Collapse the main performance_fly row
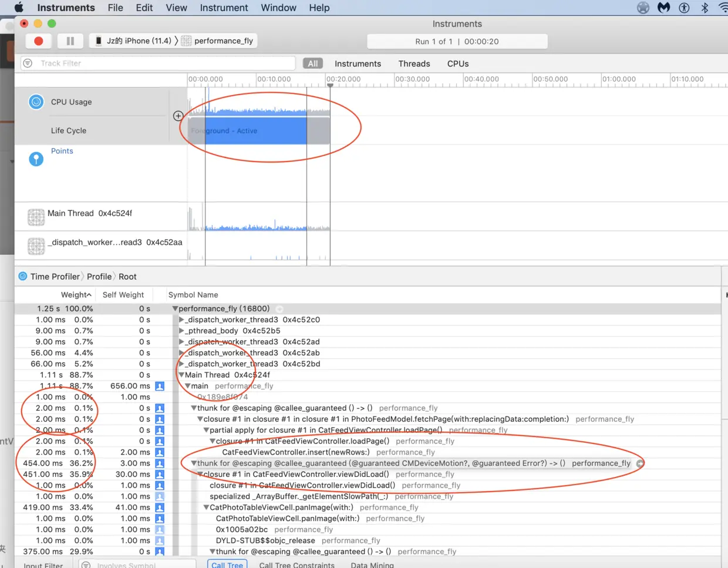728x568 pixels. coord(187,386)
